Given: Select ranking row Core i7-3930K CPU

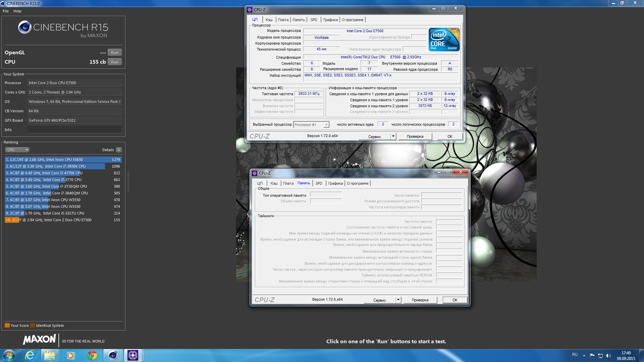Looking at the screenshot, I should point(63,166).
